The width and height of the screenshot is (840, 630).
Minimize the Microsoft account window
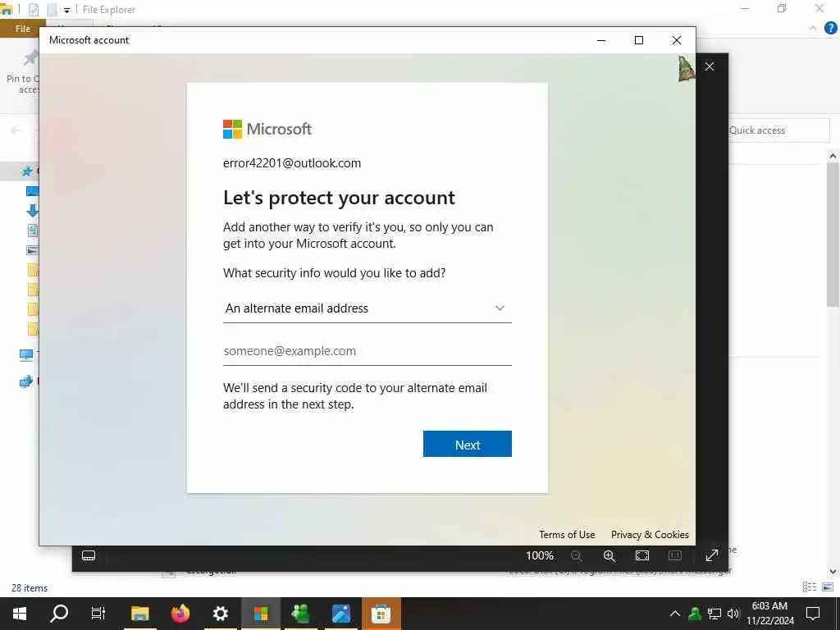click(x=601, y=40)
